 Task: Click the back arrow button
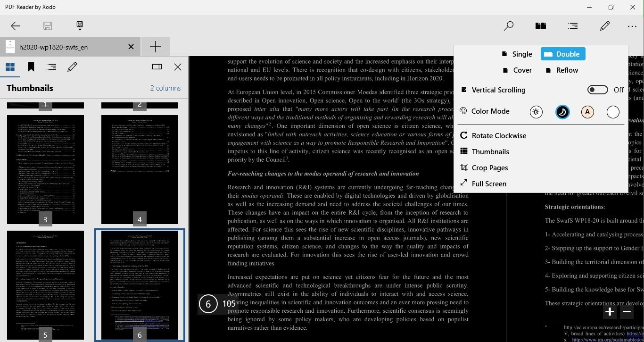pyautogui.click(x=16, y=26)
